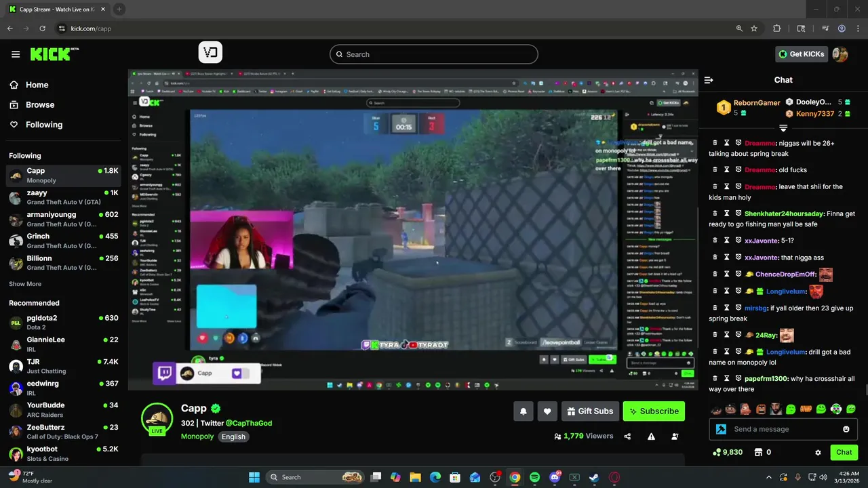Click the Gift Subs button
Viewport: 868px width, 488px height.
589,411
